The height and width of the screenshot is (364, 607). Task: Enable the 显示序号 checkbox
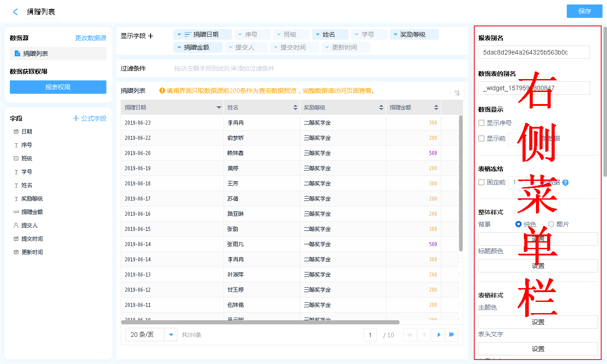coord(481,123)
